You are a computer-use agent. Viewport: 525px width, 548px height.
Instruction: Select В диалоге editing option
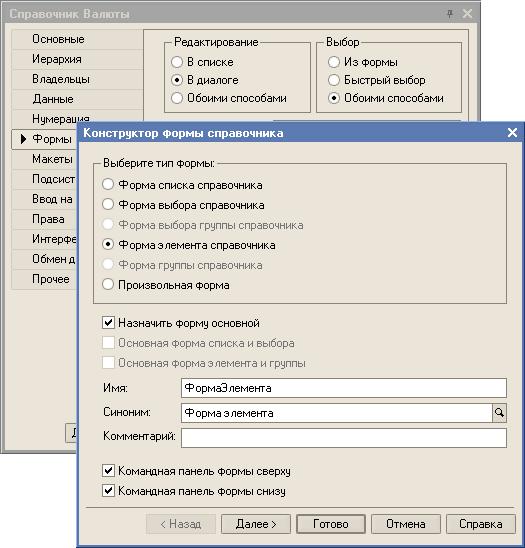pyautogui.click(x=177, y=80)
